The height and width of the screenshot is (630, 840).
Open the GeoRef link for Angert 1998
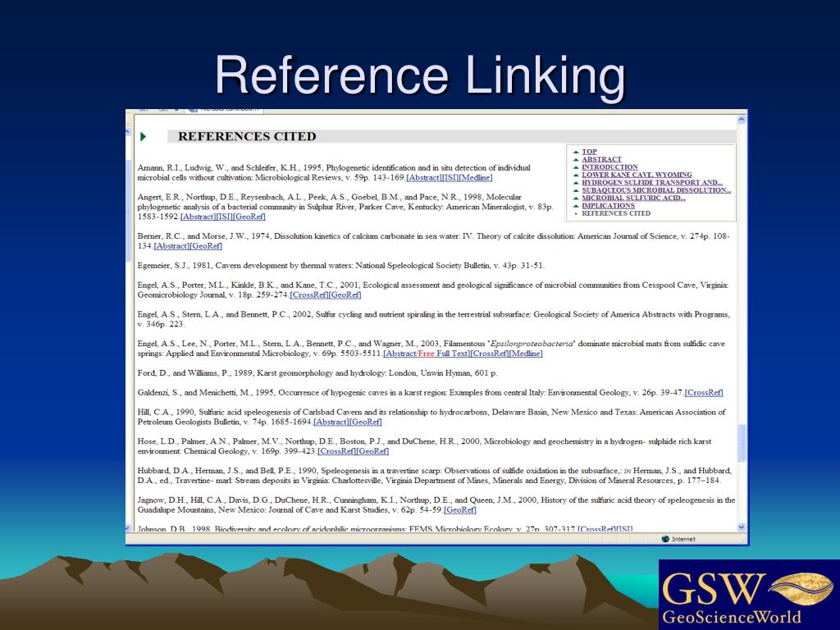[x=249, y=217]
